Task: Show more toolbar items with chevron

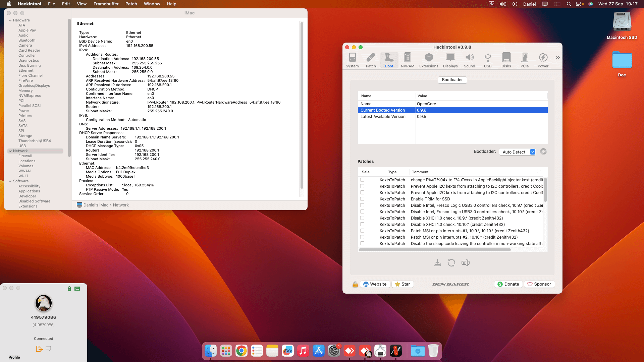Action: point(557,58)
